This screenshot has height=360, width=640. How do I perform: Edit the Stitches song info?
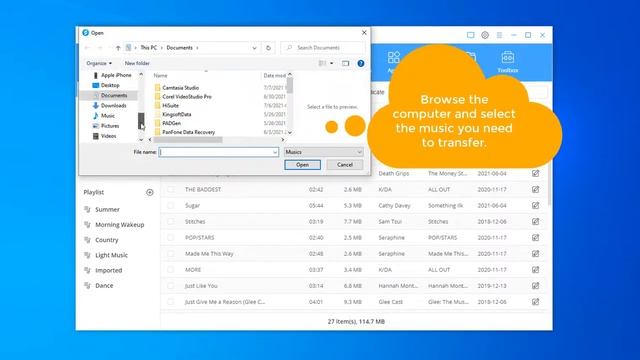coord(536,221)
